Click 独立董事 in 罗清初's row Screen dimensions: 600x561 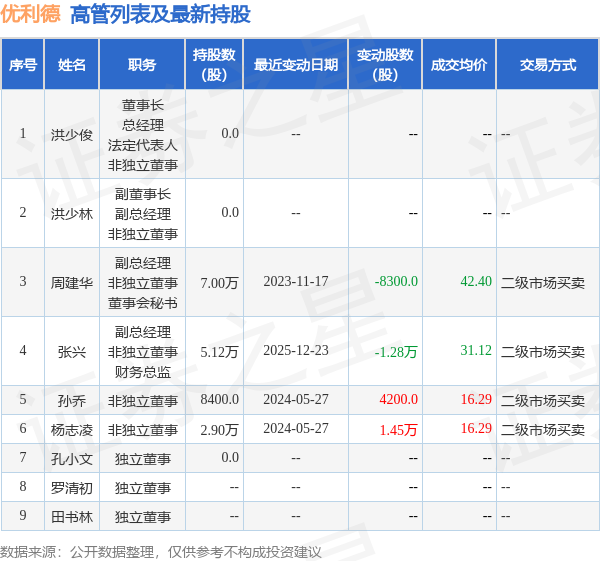click(x=142, y=488)
